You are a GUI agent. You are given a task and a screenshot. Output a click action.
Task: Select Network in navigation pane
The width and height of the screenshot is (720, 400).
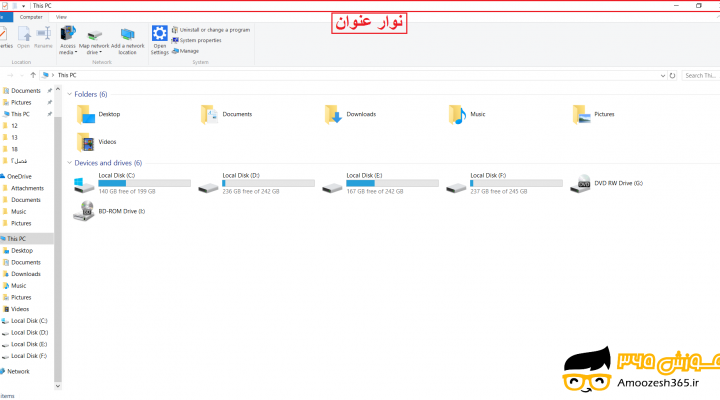click(x=18, y=372)
